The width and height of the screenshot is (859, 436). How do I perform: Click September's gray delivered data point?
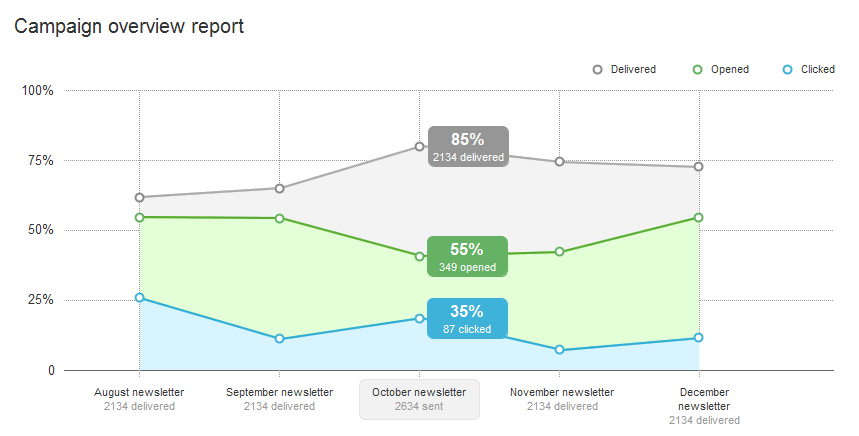(279, 188)
